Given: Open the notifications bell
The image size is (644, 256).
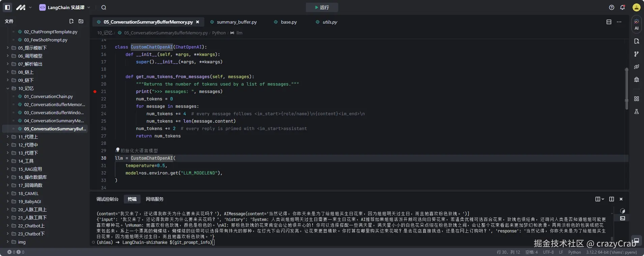Looking at the screenshot, I should click(622, 7).
